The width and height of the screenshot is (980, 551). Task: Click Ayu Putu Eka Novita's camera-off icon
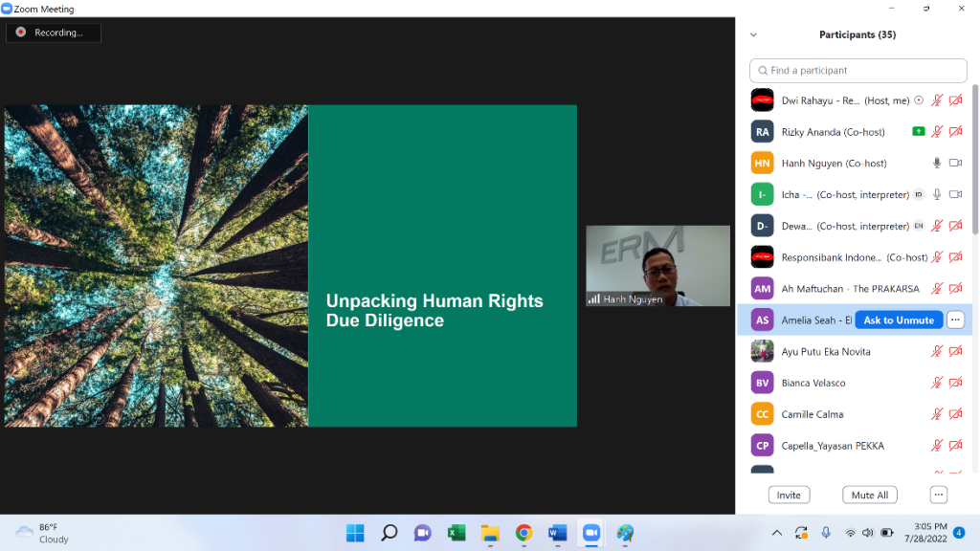tap(955, 351)
